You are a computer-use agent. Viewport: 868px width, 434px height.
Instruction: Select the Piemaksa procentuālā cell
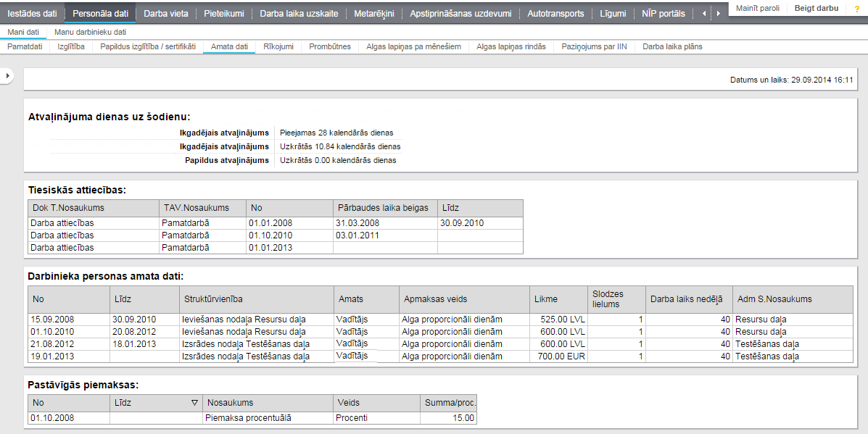point(268,418)
